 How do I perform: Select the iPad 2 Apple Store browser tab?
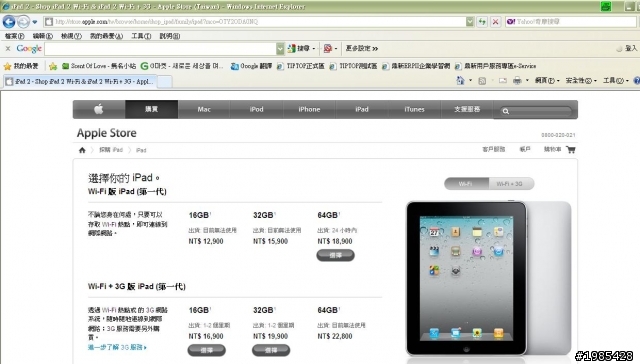point(80,82)
